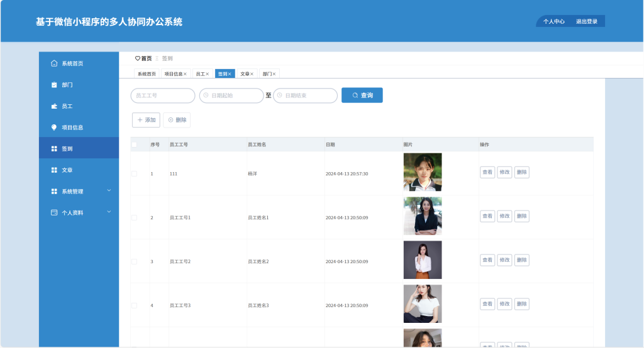
Task: Click 删除 for the 员工姓名2 row
Action: coord(521,260)
